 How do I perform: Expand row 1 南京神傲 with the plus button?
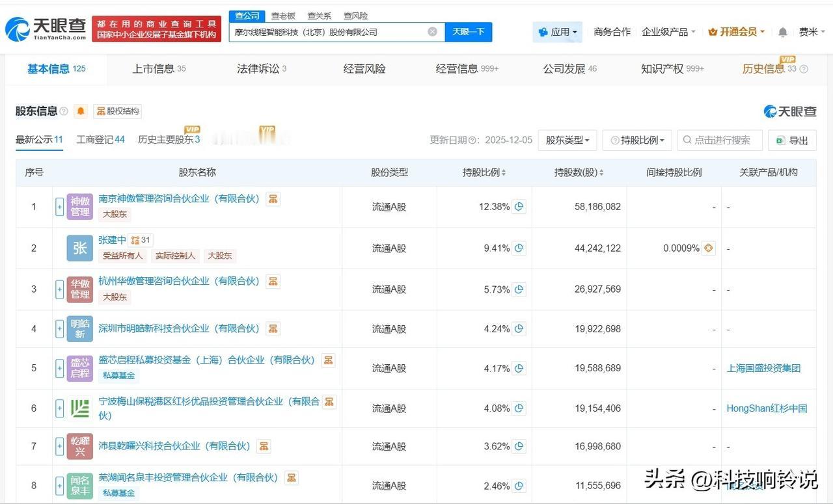click(x=59, y=207)
